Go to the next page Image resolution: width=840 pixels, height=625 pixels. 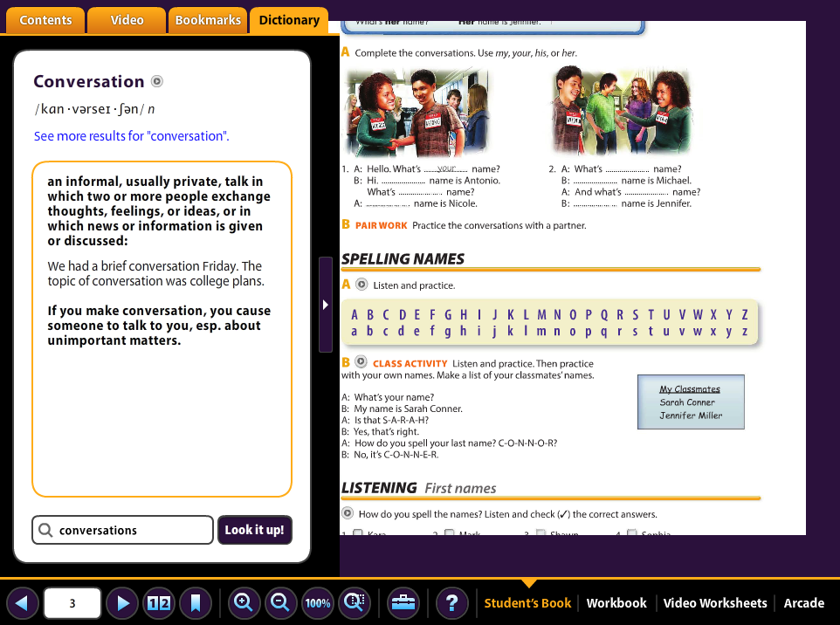123,602
